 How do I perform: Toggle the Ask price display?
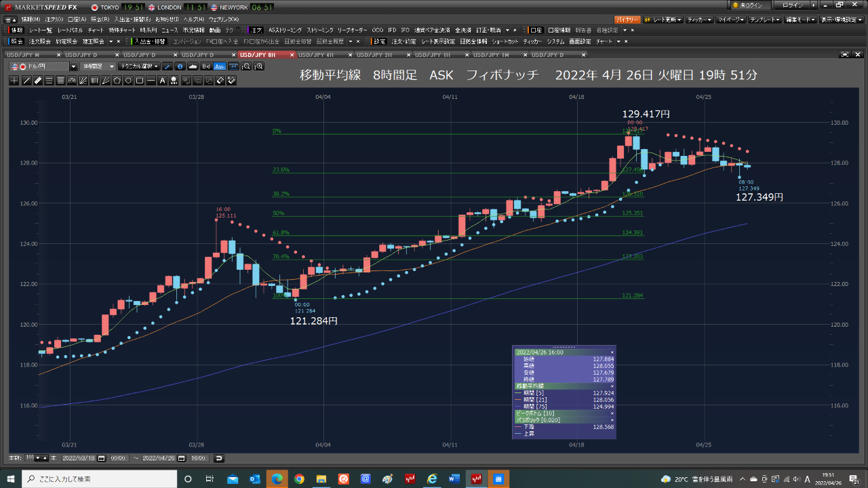point(219,66)
